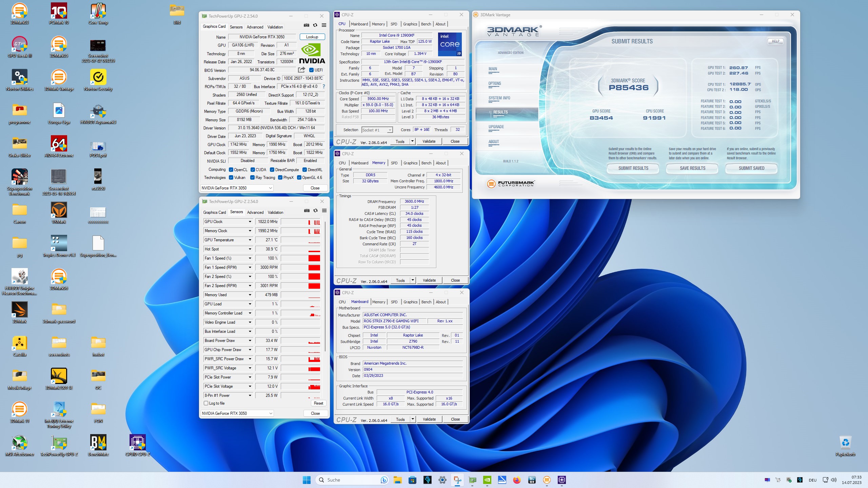Expand the Hot Spot sensor dropdown arrow
The height and width of the screenshot is (488, 868).
(250, 249)
